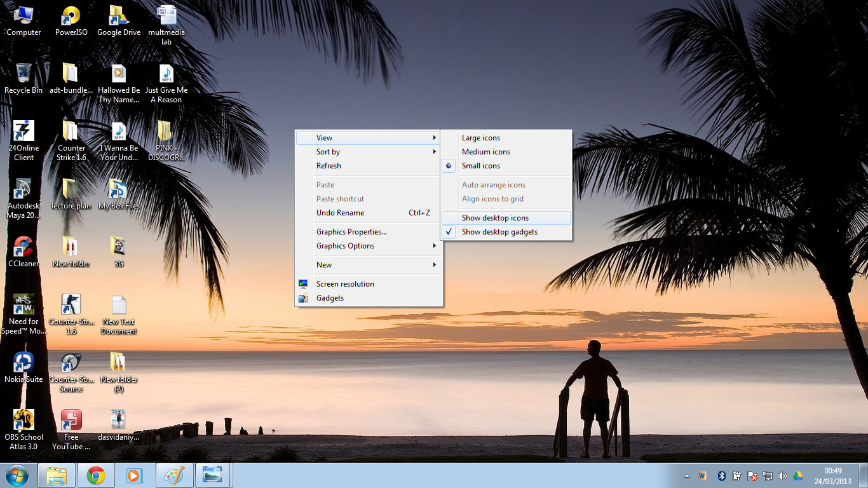
Task: Select the 24Online Client shortcut
Action: (24, 141)
